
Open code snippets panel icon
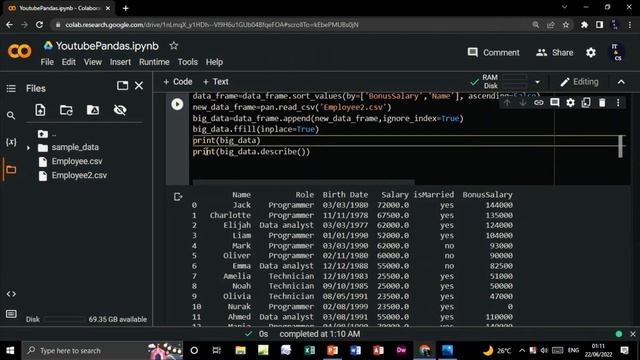[11, 294]
